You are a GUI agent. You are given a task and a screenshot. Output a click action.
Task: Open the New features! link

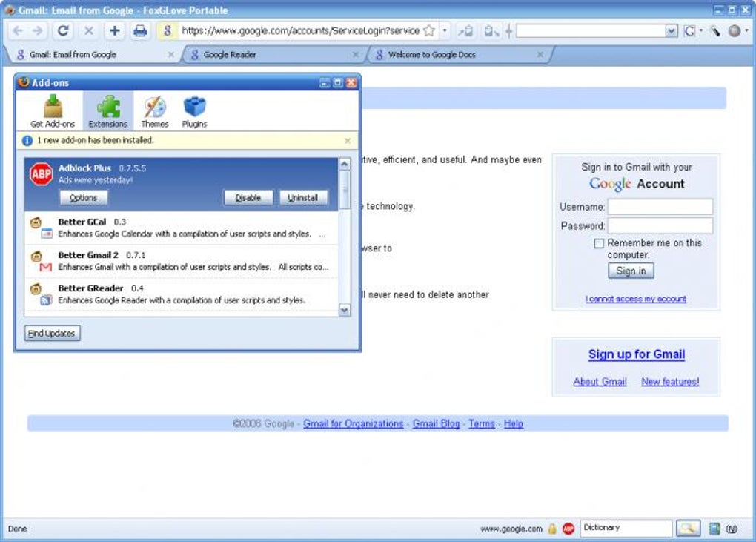[x=670, y=381]
